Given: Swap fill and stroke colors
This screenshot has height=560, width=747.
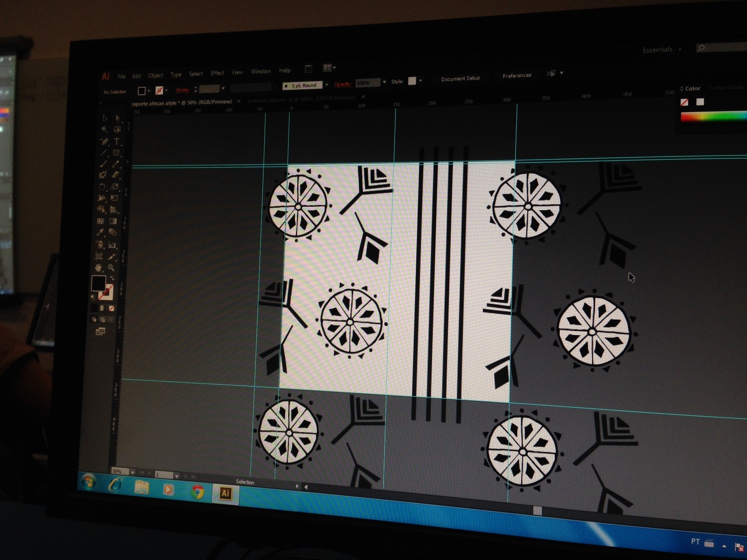Looking at the screenshot, I should (111, 278).
